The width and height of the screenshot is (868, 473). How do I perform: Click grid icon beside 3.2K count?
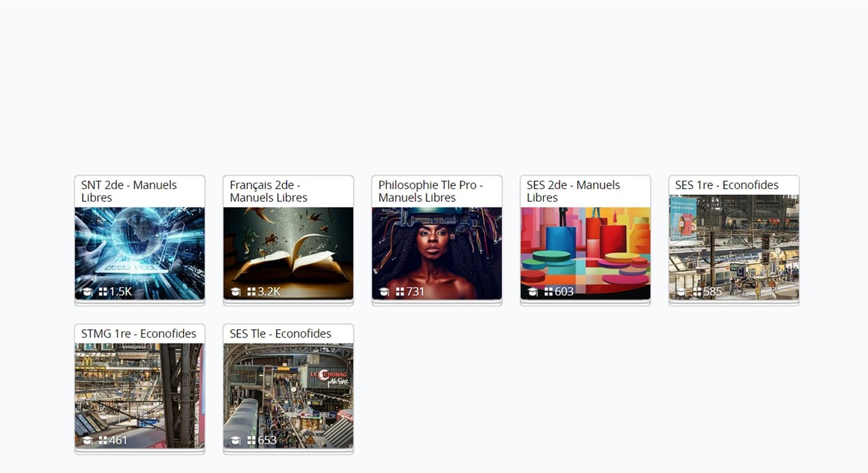pos(251,292)
